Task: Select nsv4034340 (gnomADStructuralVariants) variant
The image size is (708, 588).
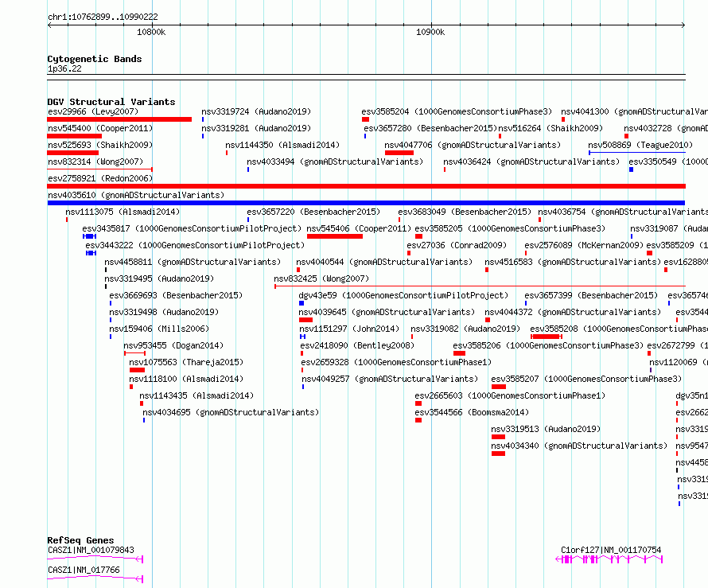Action: coord(579,446)
